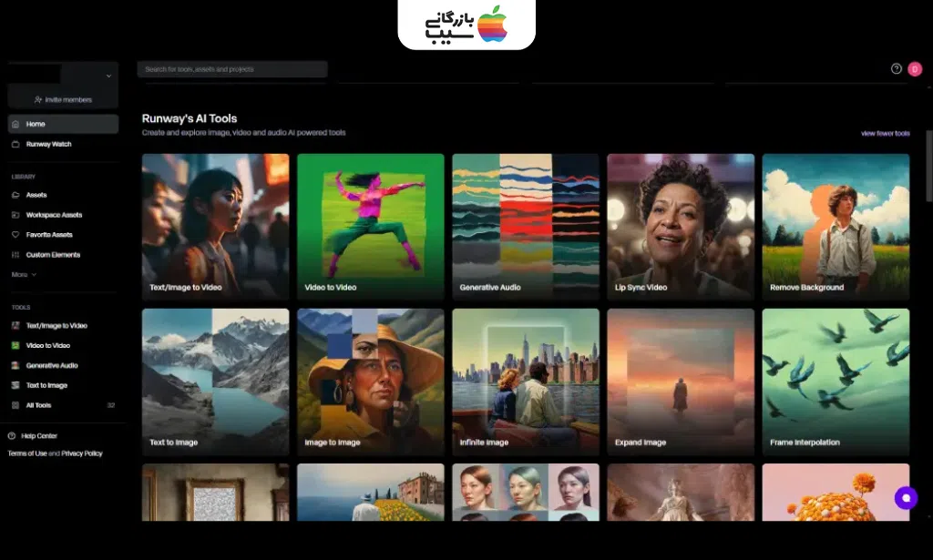The width and height of the screenshot is (933, 560).
Task: Click the Runway Watch icon
Action: [15, 144]
